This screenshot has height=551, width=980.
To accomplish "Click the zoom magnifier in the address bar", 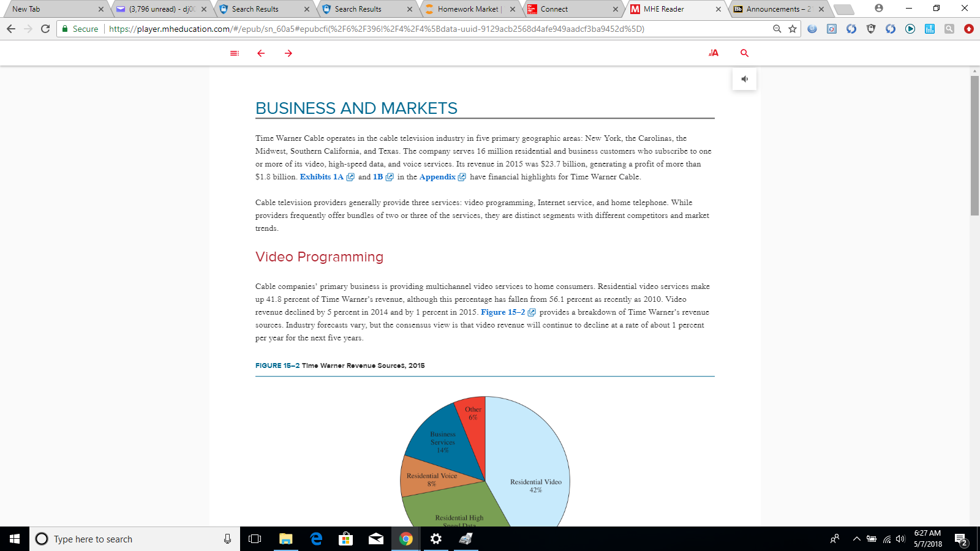I will click(x=777, y=29).
